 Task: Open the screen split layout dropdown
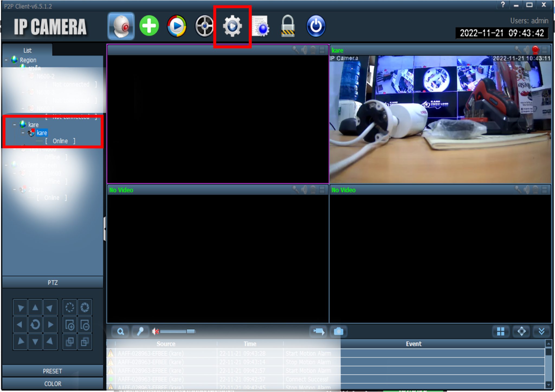click(x=501, y=331)
